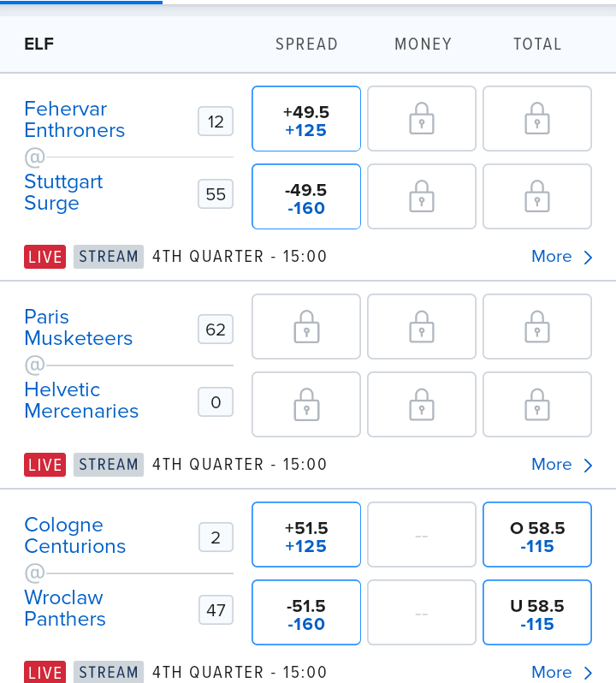Open Wroclaw Panthers team link
This screenshot has height=683, width=616.
pyautogui.click(x=65, y=608)
